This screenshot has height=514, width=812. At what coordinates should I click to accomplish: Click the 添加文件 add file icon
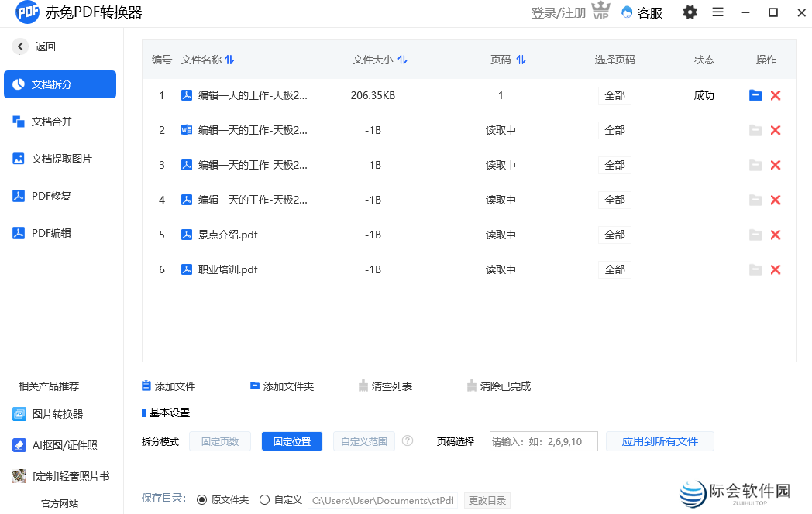click(x=146, y=385)
